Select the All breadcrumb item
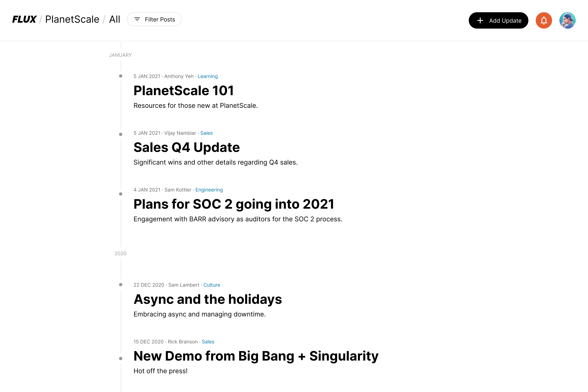 click(115, 20)
